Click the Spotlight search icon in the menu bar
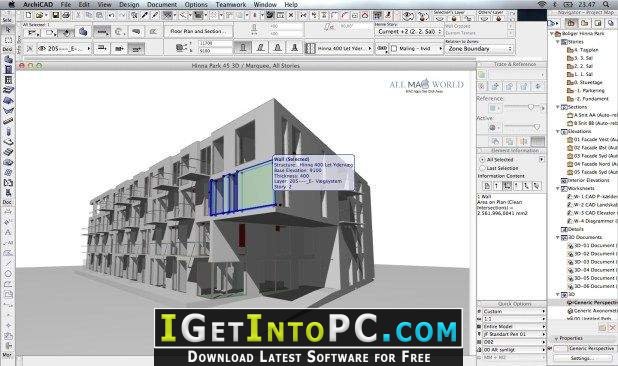Viewport: 618px width, 366px height. pyautogui.click(x=606, y=4)
